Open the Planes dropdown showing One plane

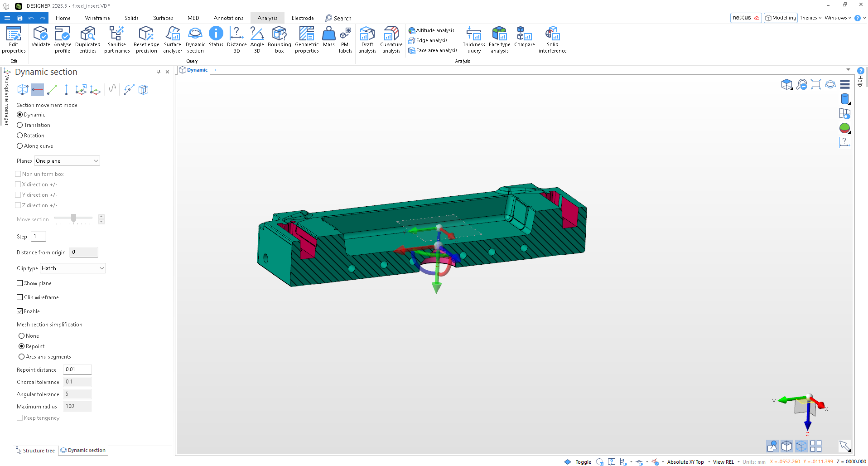[67, 160]
